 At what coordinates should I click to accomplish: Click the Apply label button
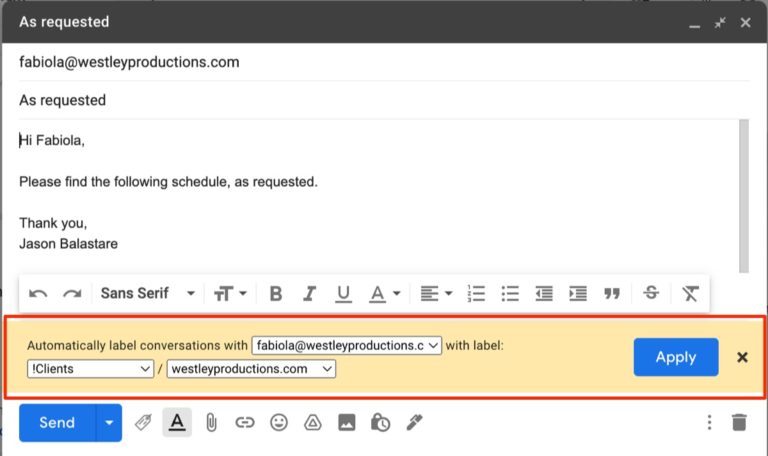[676, 357]
